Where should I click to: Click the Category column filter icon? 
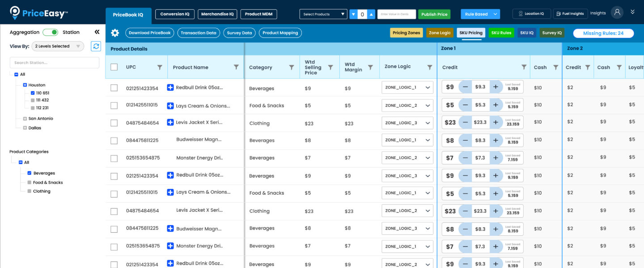point(291,67)
